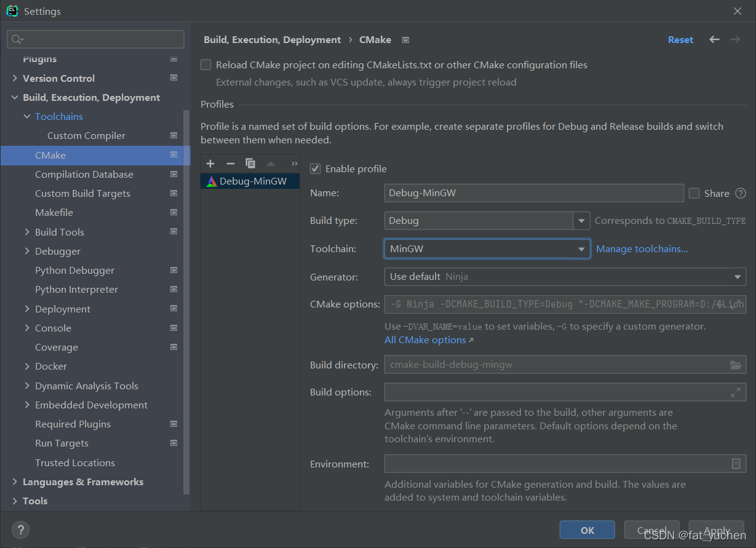The height and width of the screenshot is (548, 756).
Task: Click the profile Name input field
Action: (534, 193)
